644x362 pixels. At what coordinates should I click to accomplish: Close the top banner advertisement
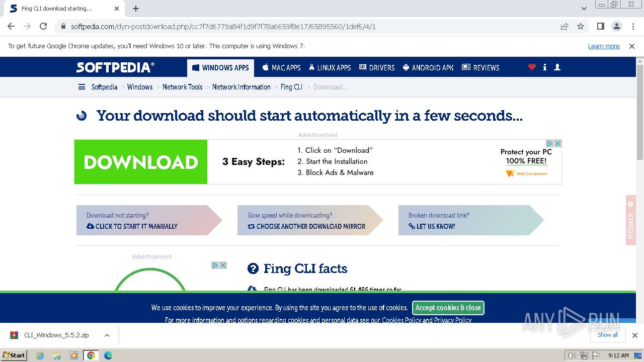coord(557,143)
